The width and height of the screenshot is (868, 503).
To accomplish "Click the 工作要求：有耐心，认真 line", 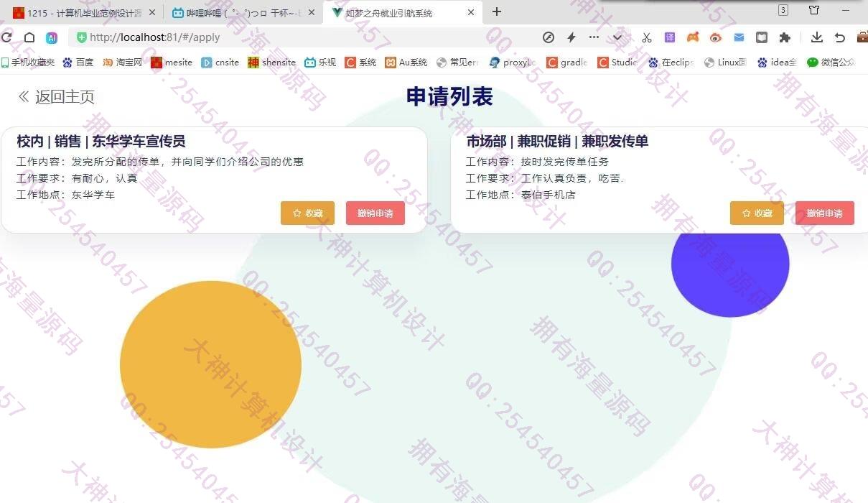I will pos(77,178).
